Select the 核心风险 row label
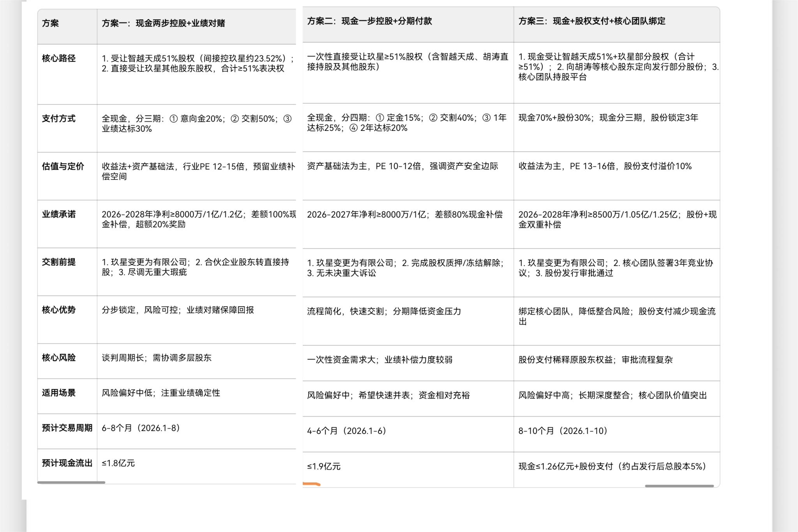The width and height of the screenshot is (798, 532). pos(59,358)
